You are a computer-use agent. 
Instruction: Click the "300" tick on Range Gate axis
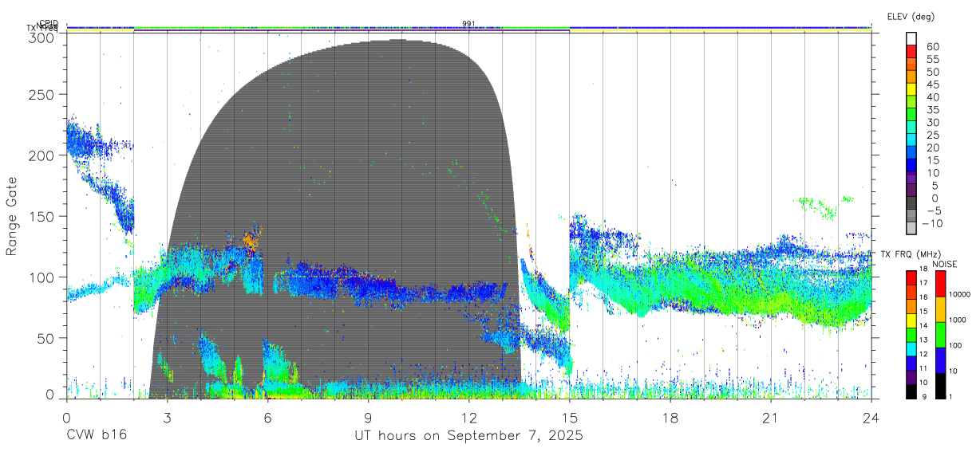point(41,37)
